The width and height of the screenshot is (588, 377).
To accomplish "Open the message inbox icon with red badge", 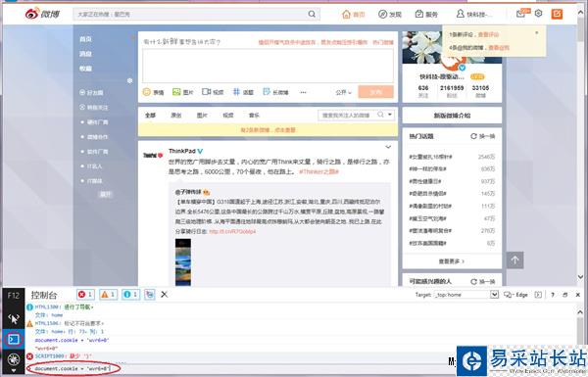I will [522, 13].
